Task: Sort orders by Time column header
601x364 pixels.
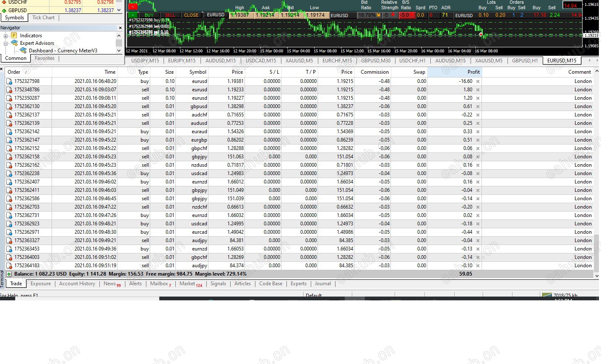Action: tap(85, 72)
